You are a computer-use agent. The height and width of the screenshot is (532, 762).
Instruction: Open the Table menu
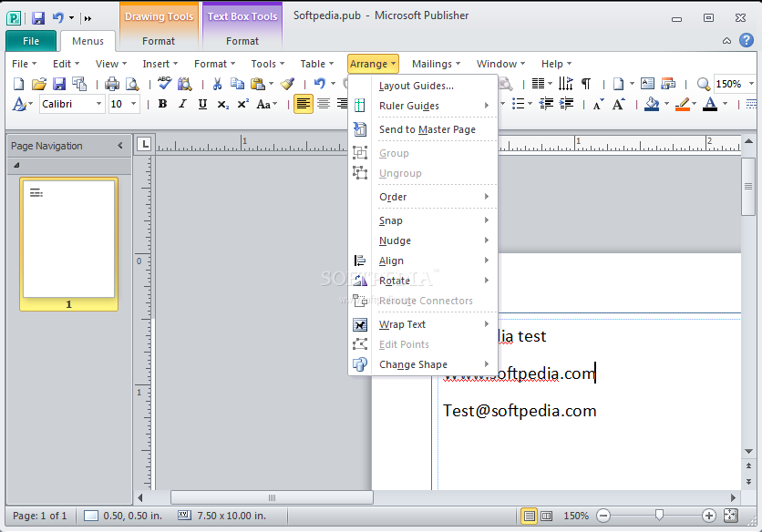point(317,64)
